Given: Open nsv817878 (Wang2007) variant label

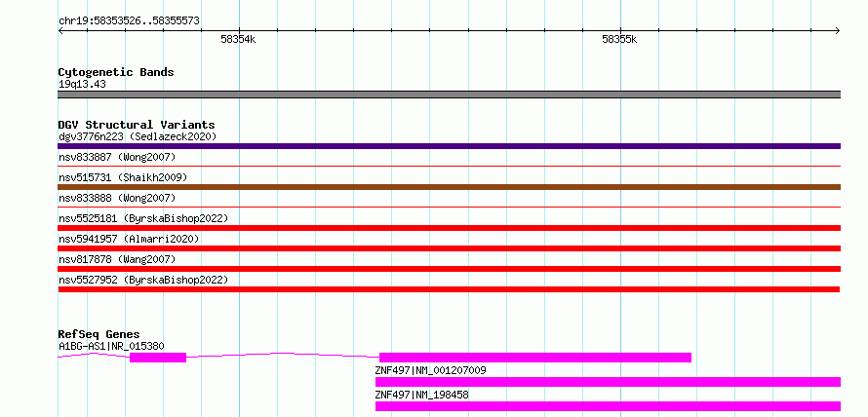Looking at the screenshot, I should (117, 259).
